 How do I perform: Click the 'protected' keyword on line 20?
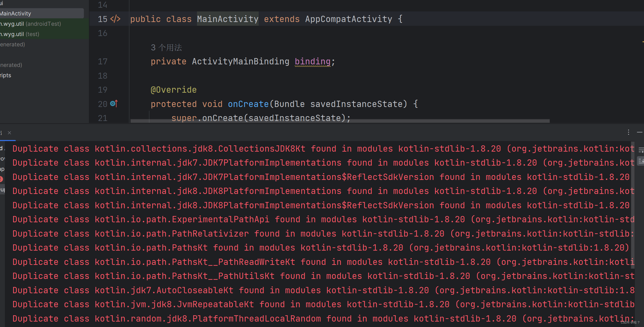point(174,104)
